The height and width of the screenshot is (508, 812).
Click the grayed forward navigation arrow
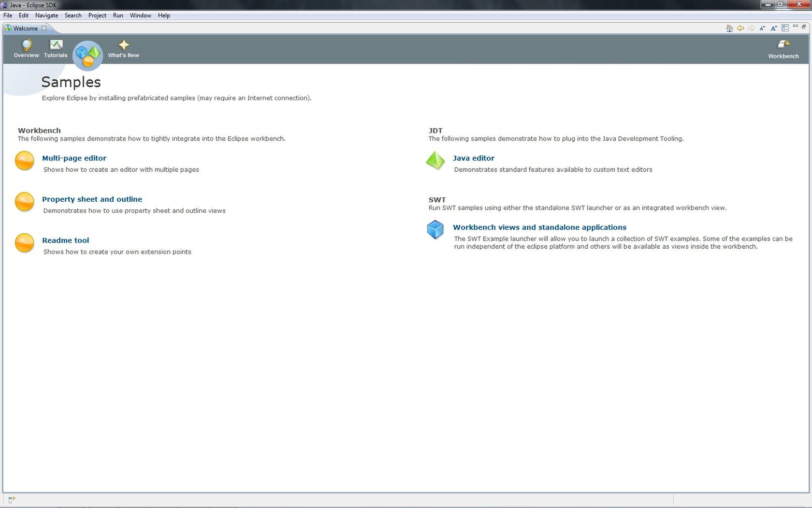pos(751,28)
